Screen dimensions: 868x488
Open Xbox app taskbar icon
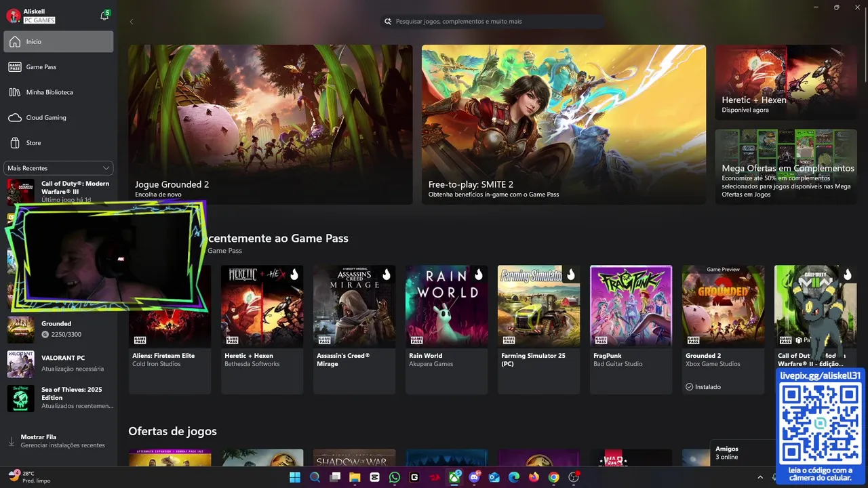click(x=454, y=477)
